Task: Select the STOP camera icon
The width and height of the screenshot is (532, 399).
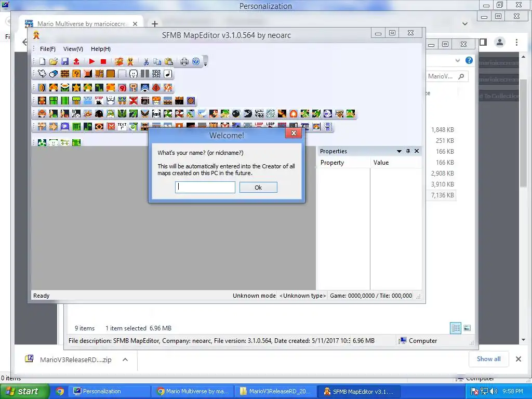Action: click(x=99, y=100)
